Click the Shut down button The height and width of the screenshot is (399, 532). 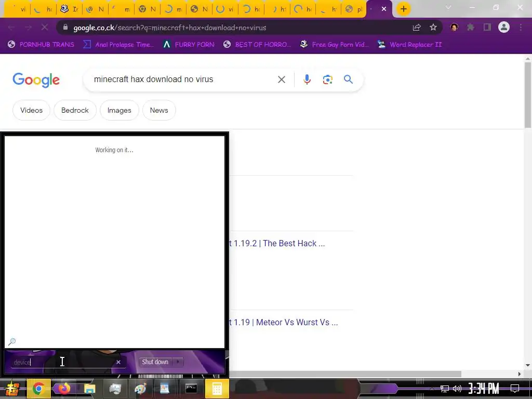[x=155, y=362]
